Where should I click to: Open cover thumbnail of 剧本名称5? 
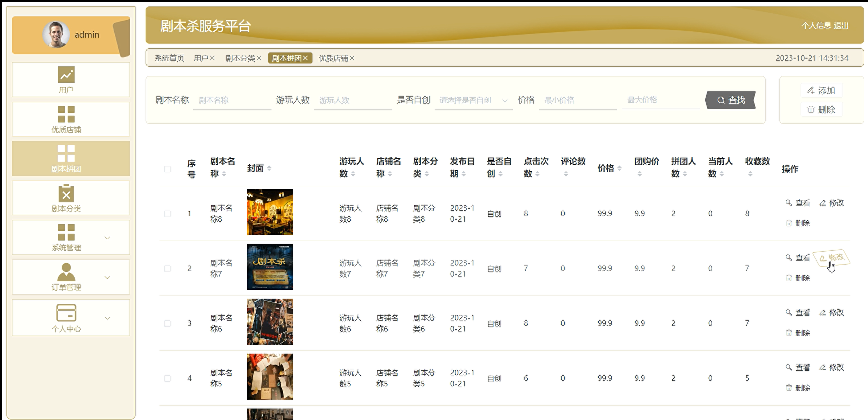pos(270,377)
